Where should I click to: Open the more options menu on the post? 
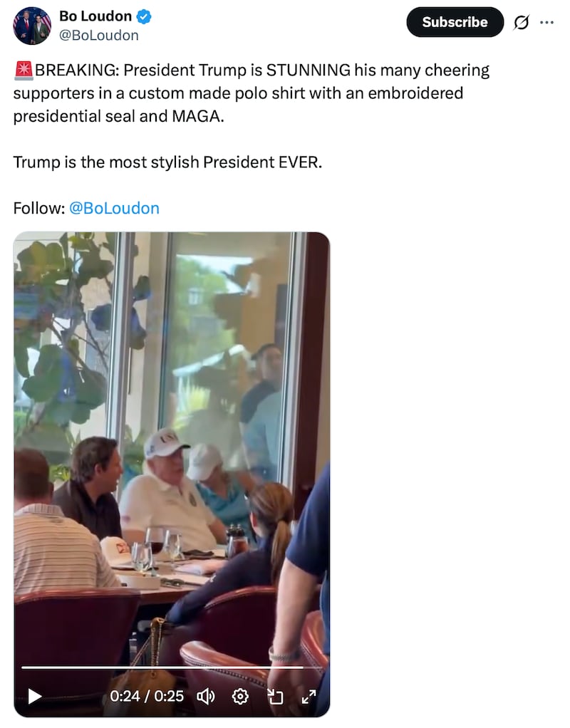(548, 22)
